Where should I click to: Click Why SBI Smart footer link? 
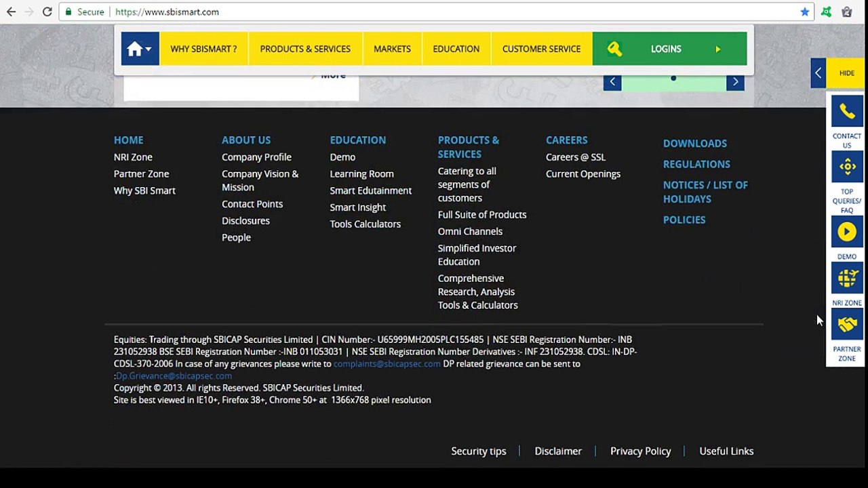[x=144, y=190]
